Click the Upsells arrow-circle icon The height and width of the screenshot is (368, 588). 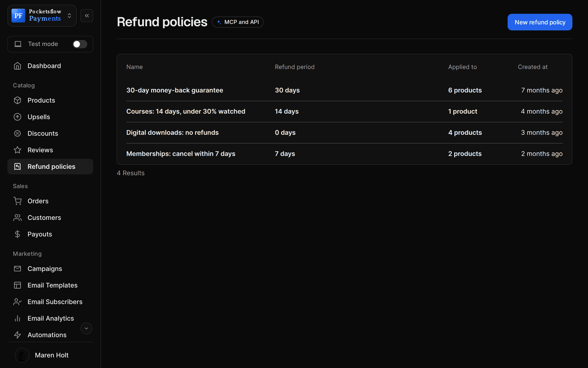(18, 117)
